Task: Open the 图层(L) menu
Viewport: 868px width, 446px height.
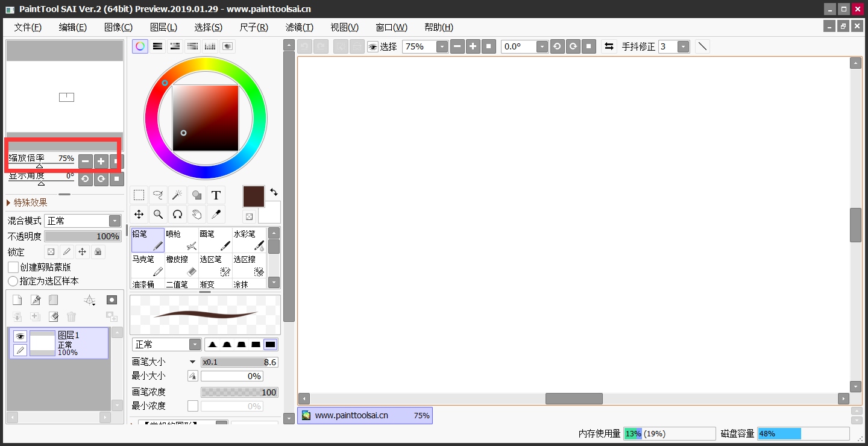Action: tap(163, 27)
